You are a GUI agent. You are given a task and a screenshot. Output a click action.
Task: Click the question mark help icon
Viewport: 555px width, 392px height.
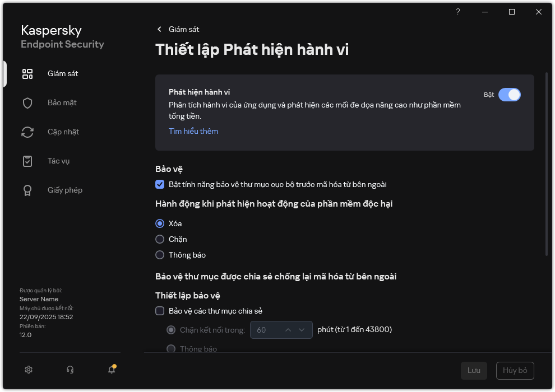coord(458,12)
